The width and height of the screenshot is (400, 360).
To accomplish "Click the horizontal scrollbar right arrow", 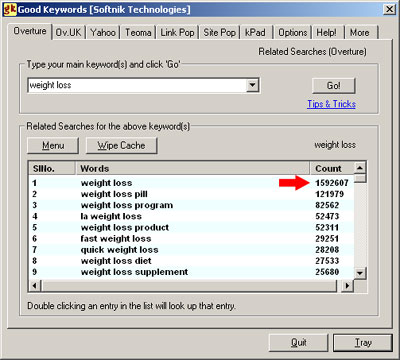I will coord(347,286).
